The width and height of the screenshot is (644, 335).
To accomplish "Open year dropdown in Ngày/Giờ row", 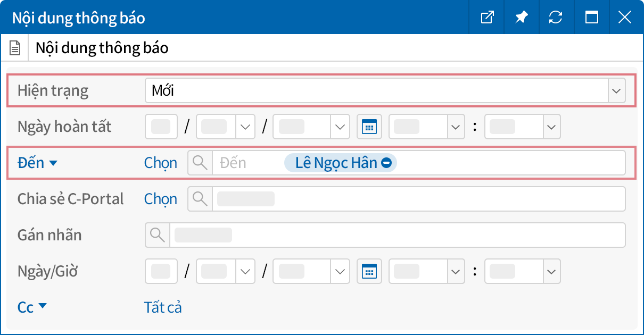I will click(340, 271).
